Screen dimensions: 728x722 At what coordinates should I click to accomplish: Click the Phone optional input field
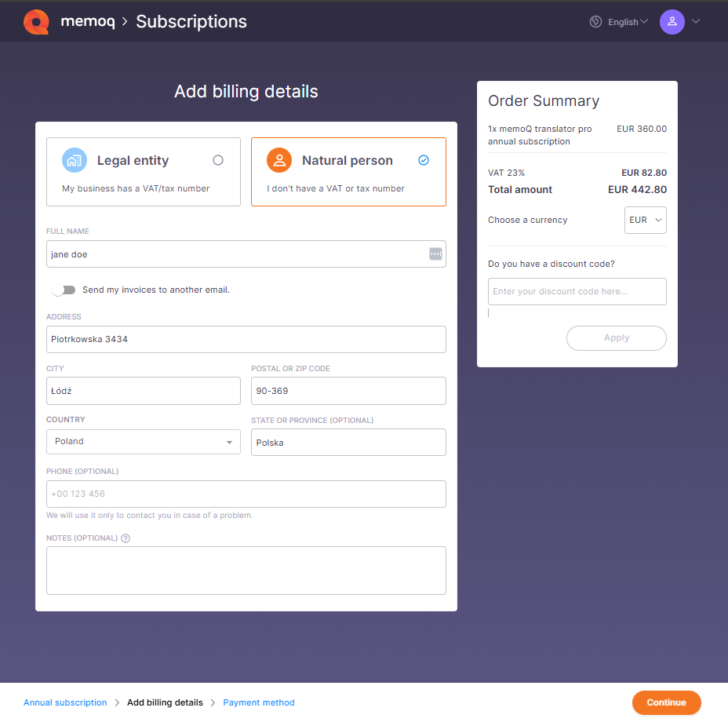pyautogui.click(x=246, y=494)
